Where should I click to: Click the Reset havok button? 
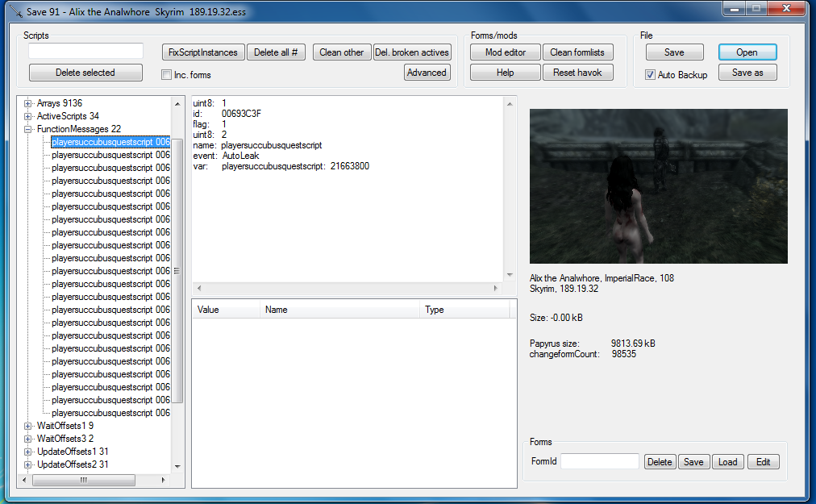pyautogui.click(x=577, y=73)
